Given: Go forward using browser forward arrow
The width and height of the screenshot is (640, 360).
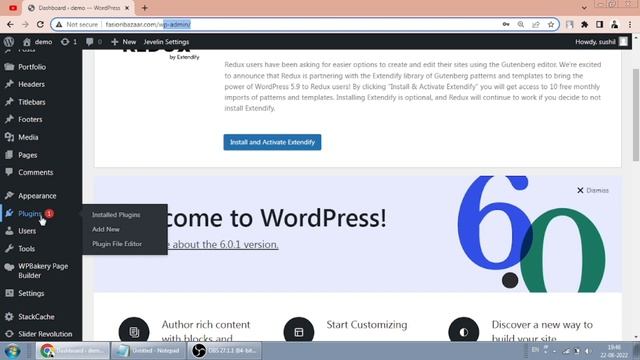Looking at the screenshot, I should pos(25,24).
